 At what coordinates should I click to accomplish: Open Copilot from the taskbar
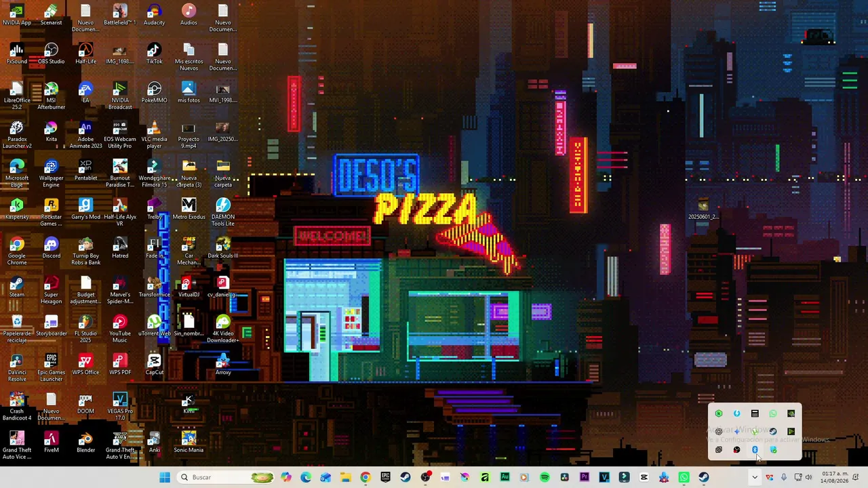click(x=286, y=477)
